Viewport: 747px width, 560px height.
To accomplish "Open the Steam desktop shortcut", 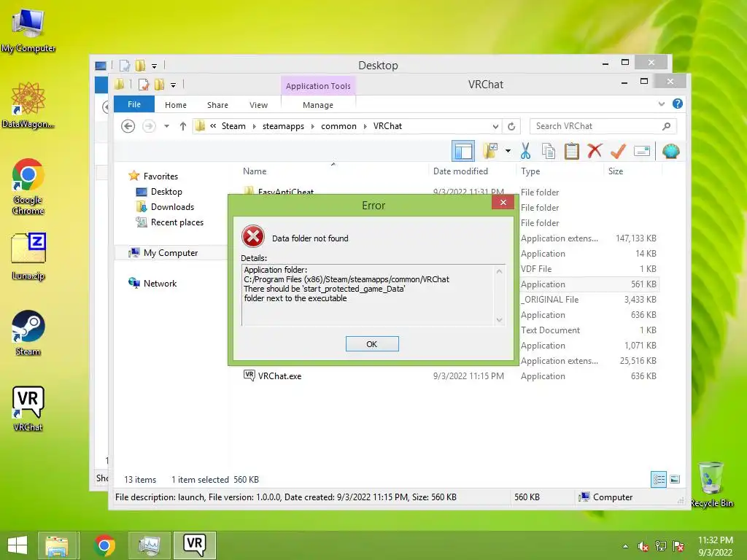I will point(28,332).
